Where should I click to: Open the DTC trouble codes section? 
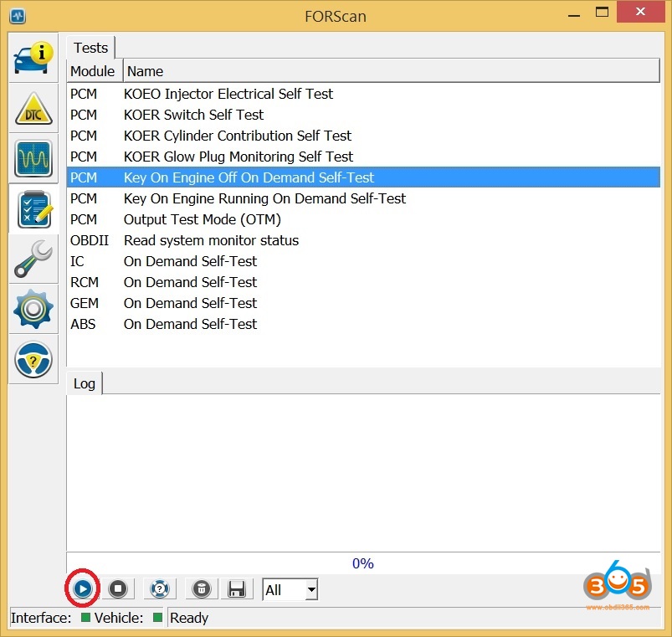(33, 109)
